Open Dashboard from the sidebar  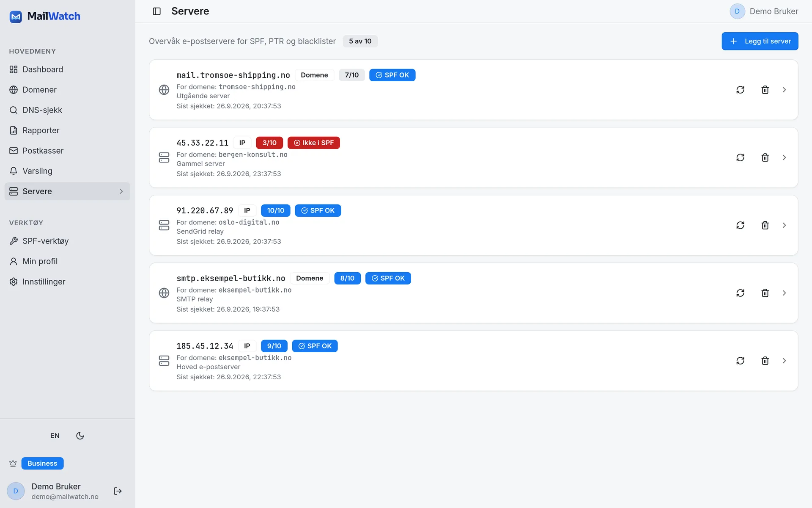(x=67, y=69)
